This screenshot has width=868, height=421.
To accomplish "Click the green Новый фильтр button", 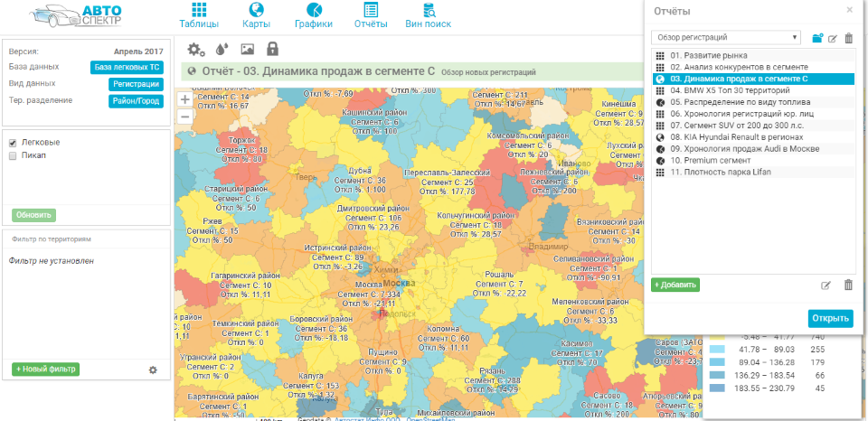I will tap(46, 369).
